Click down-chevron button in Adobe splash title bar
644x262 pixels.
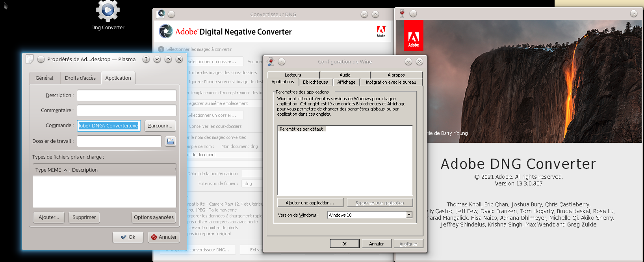click(634, 13)
